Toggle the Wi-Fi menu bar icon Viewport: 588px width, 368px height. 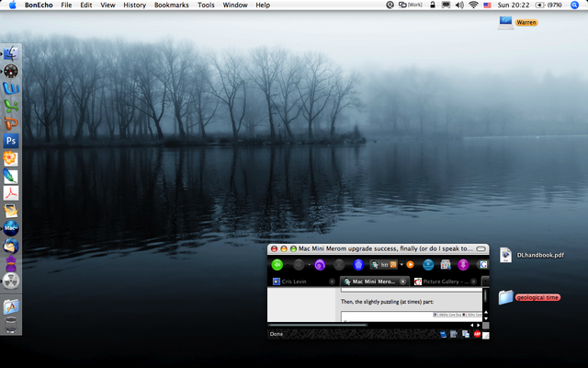coord(473,6)
